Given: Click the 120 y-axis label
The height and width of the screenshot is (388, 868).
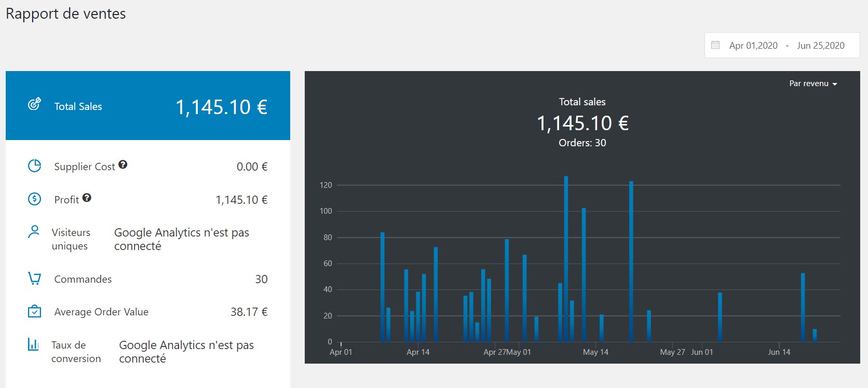Looking at the screenshot, I should 326,185.
